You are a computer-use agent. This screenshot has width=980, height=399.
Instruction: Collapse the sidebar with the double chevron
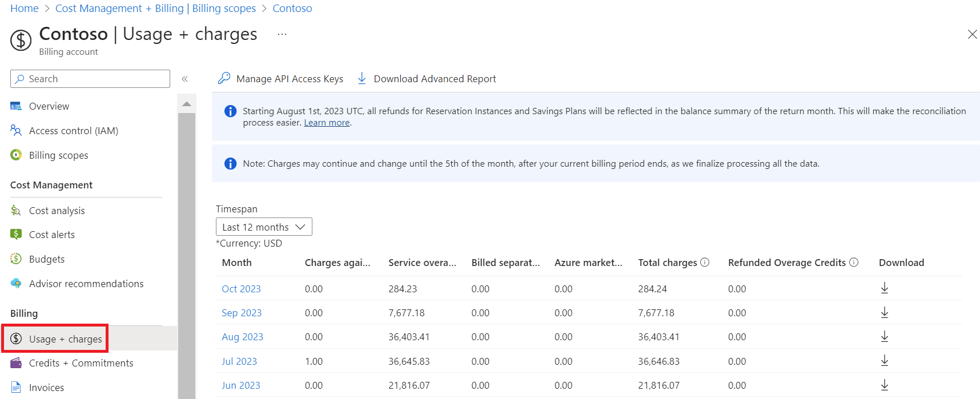point(184,79)
